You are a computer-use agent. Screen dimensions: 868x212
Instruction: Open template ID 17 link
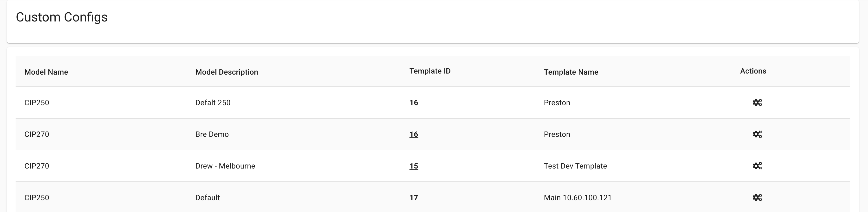coord(414,198)
